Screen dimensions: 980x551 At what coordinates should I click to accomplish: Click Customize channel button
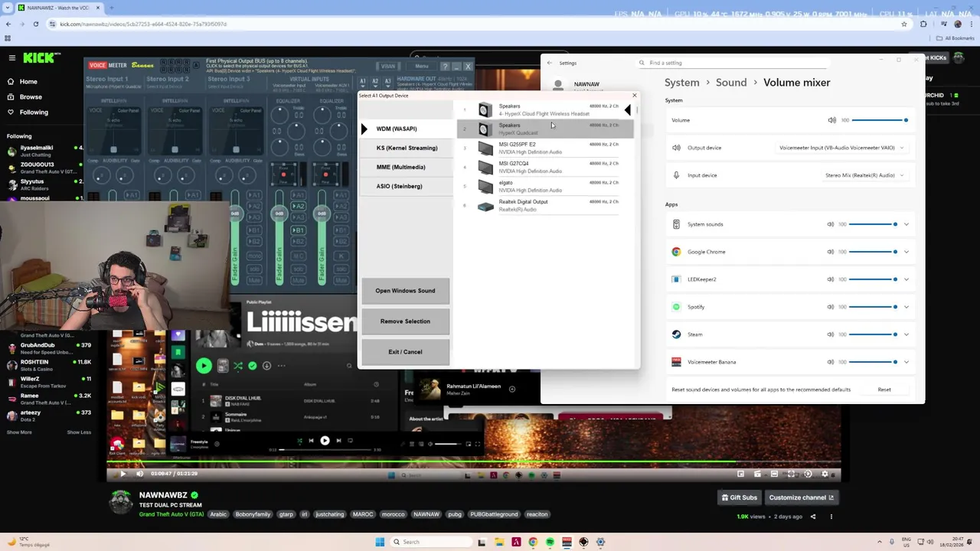click(x=802, y=497)
